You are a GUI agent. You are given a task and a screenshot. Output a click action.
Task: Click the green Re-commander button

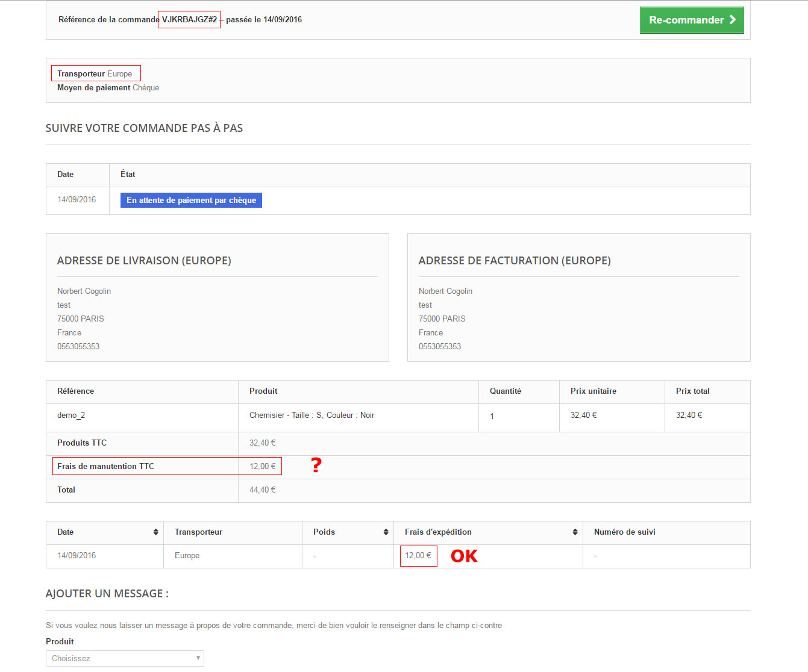691,20
